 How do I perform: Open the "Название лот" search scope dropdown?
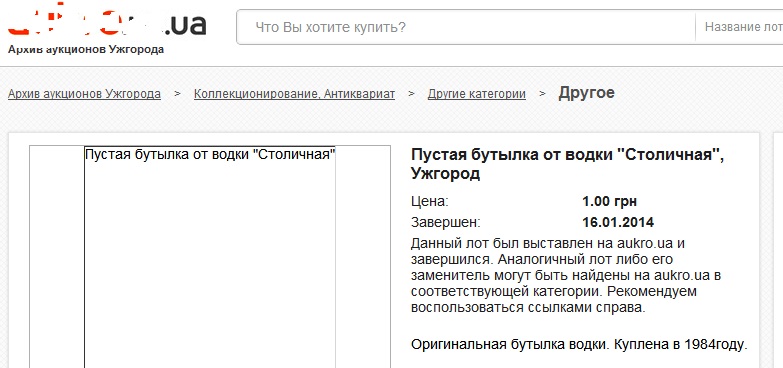[741, 27]
